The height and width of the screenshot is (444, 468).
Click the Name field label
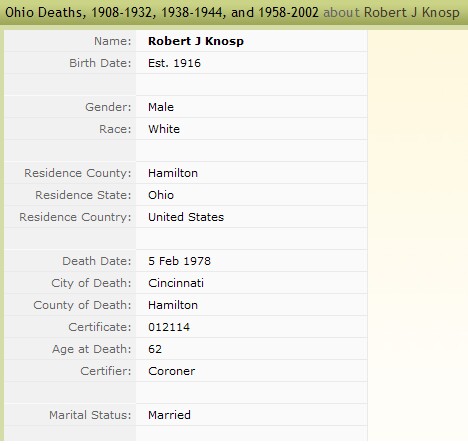[x=113, y=41]
